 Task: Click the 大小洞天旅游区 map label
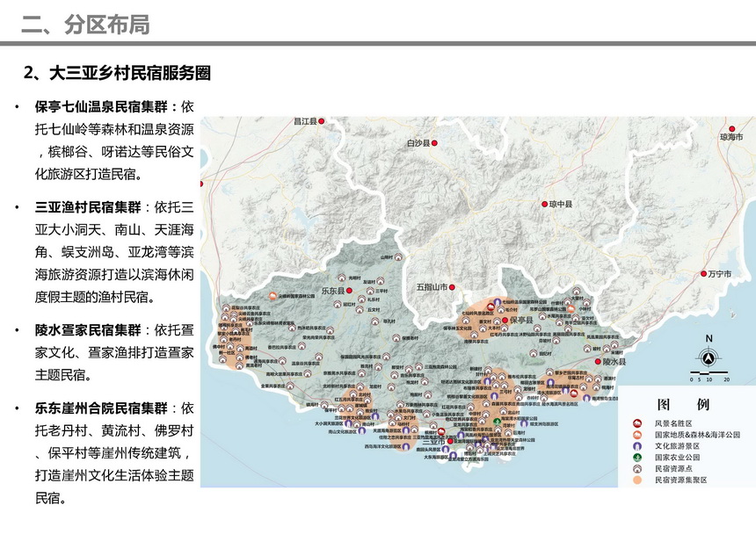(x=329, y=424)
